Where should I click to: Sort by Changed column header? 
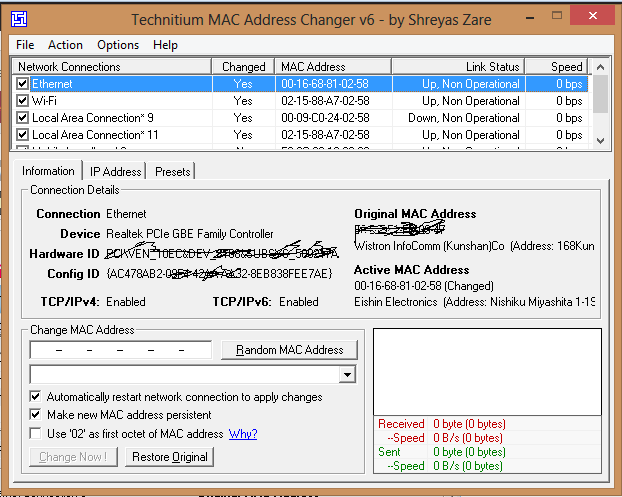244,67
